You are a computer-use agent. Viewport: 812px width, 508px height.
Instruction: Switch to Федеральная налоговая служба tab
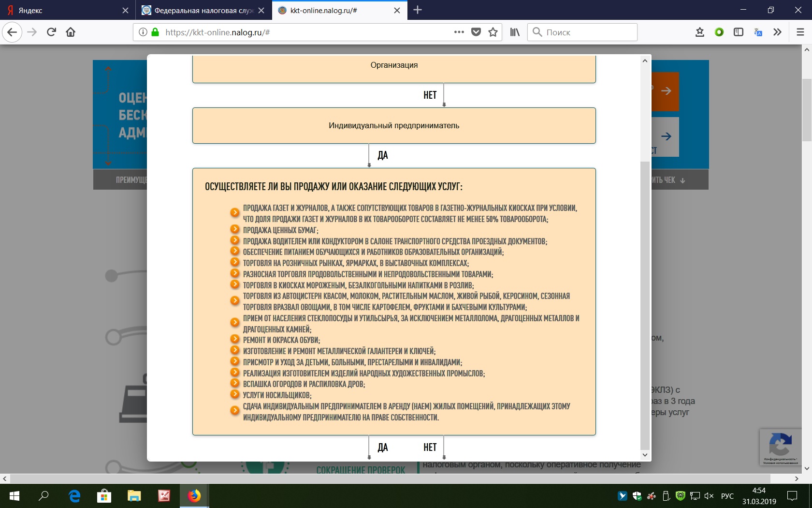[204, 10]
